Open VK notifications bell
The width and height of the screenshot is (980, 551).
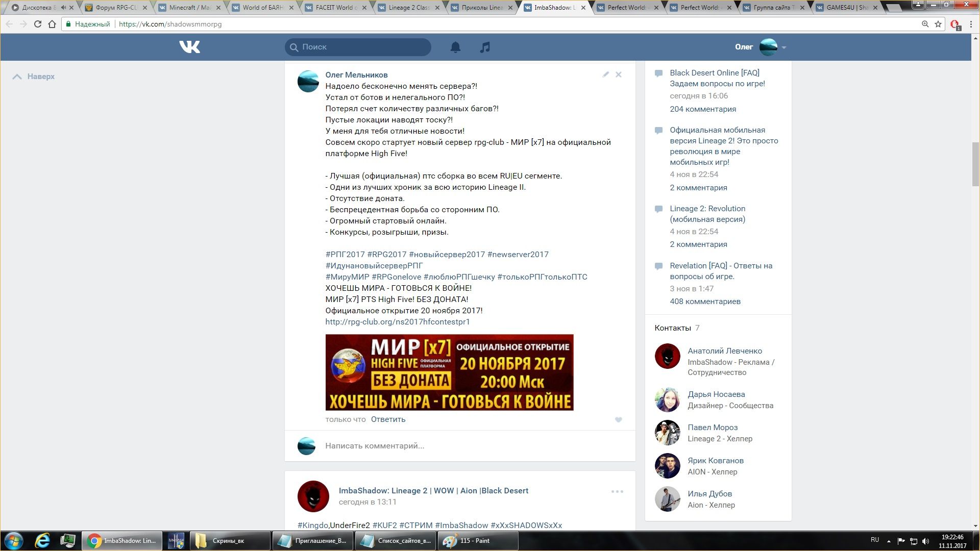point(455,47)
